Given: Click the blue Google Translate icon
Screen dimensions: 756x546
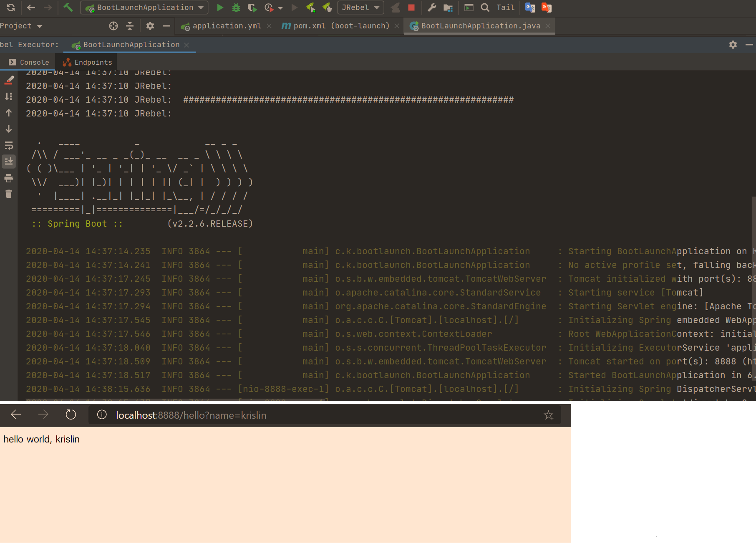Looking at the screenshot, I should [530, 8].
